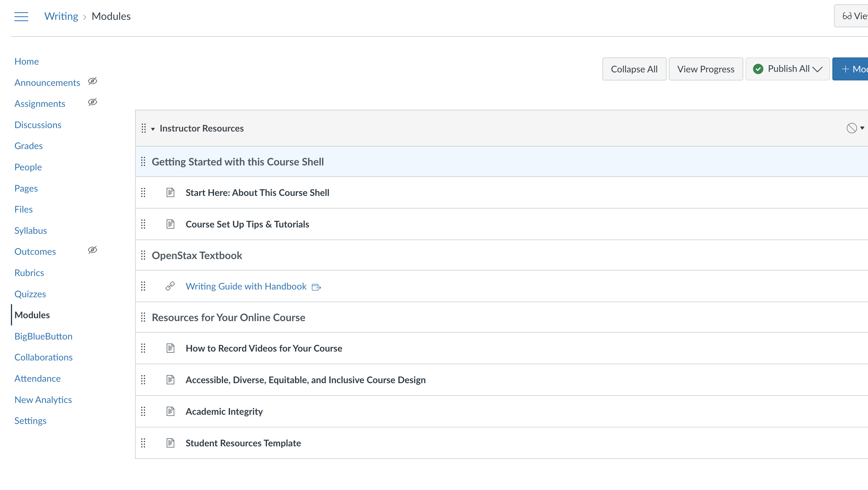868x490 pixels.
Task: Click the drag handle beside Instructor Resources
Action: tap(143, 128)
